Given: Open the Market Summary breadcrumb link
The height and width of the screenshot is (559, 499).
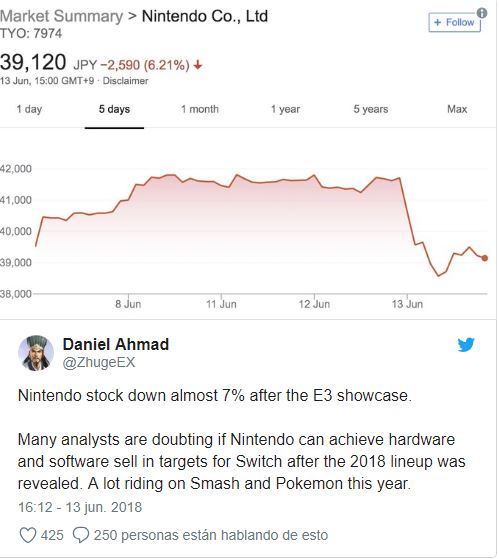Looking at the screenshot, I should pos(61,16).
